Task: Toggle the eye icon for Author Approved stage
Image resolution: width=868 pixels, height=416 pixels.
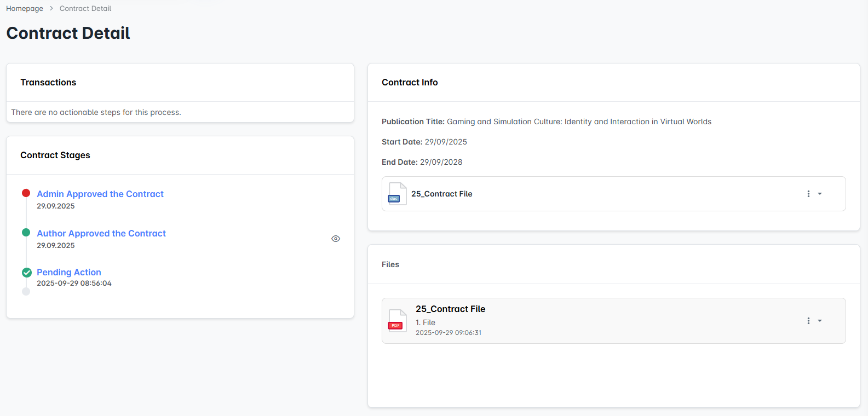Action: [336, 239]
